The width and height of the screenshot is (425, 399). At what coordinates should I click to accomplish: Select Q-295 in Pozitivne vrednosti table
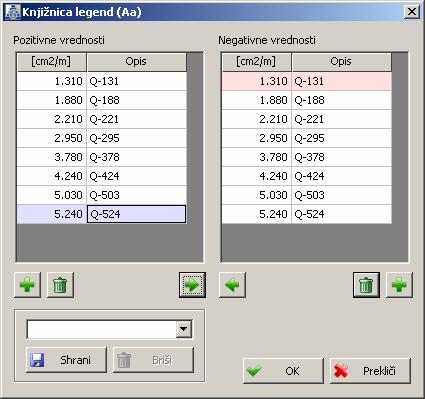pos(137,138)
